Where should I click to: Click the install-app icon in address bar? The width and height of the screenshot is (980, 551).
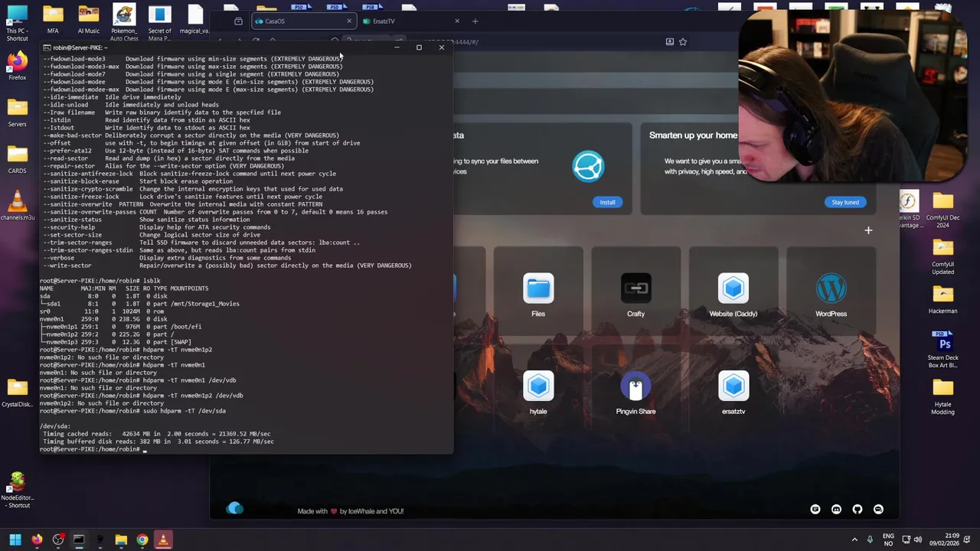click(670, 41)
